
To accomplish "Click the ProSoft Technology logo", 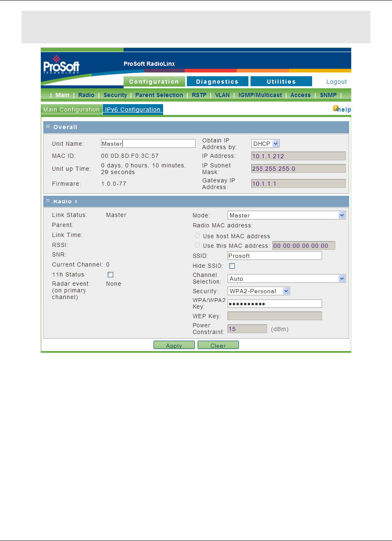I will click(x=61, y=65).
